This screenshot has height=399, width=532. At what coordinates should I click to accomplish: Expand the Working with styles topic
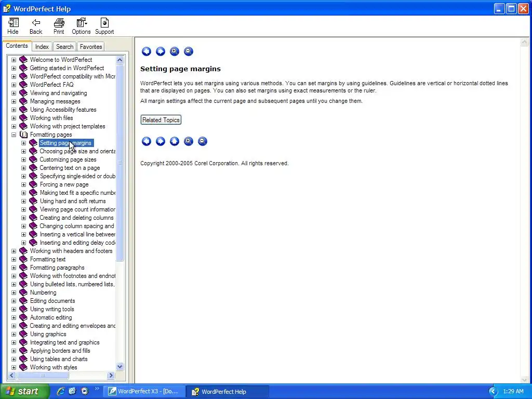pos(14,367)
